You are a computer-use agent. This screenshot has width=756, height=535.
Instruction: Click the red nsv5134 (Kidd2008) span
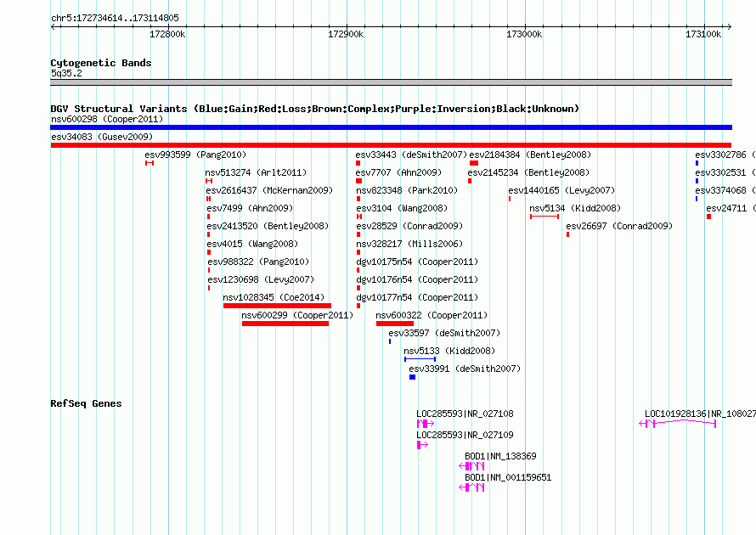coord(544,217)
